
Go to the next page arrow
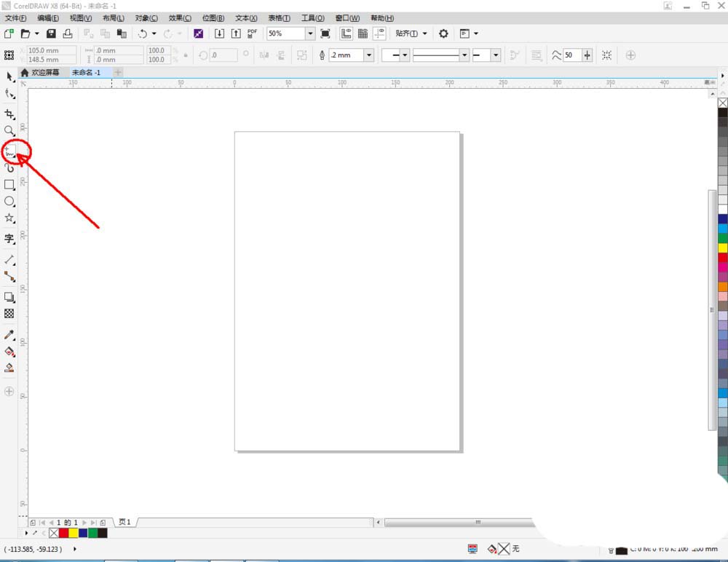pos(84,523)
